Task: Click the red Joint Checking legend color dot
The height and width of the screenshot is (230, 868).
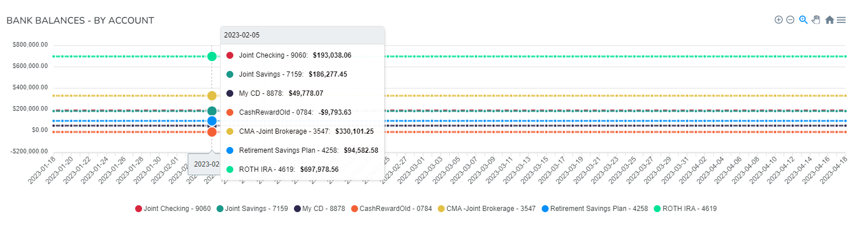Action: [138, 209]
